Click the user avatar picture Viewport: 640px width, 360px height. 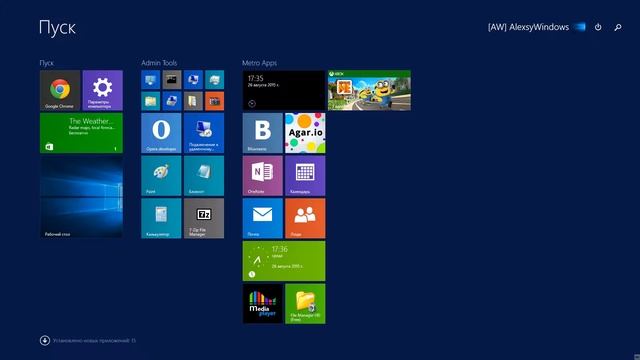pos(580,27)
